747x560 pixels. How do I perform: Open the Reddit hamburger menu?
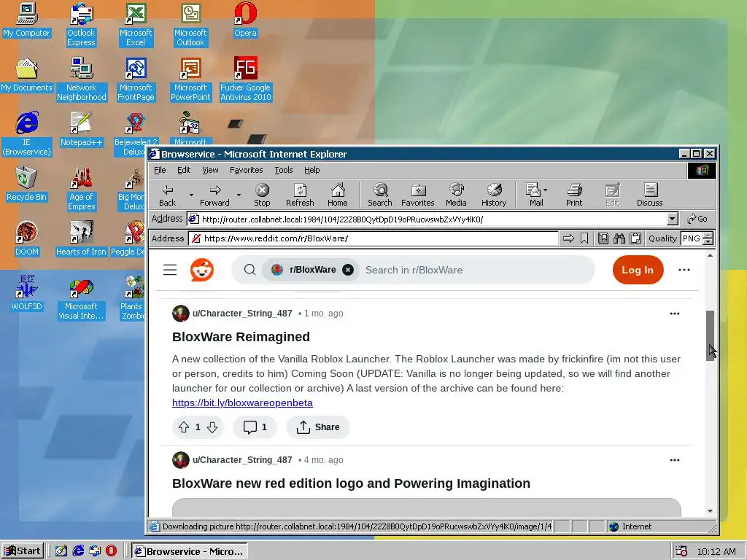pos(170,270)
